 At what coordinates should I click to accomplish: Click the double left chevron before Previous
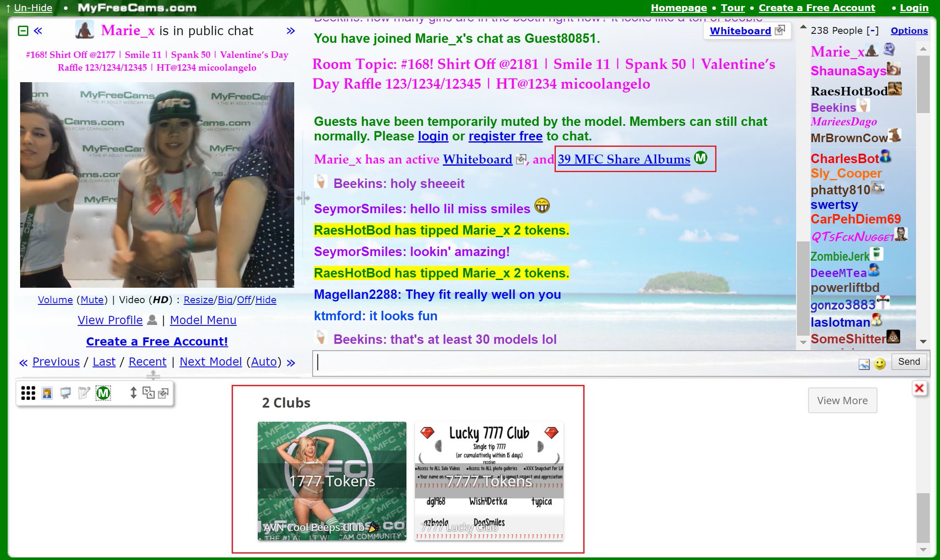coord(23,363)
